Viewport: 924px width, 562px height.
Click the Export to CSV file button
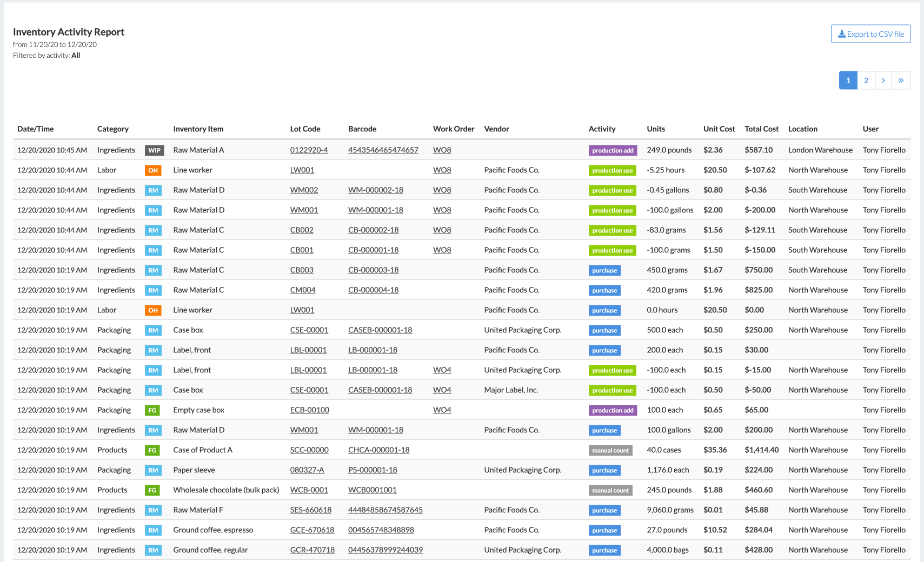coord(870,34)
